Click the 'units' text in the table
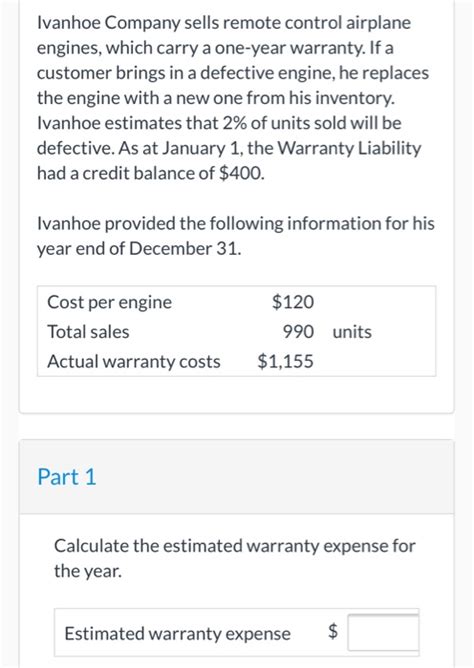The height and width of the screenshot is (668, 474). pyautogui.click(x=352, y=331)
